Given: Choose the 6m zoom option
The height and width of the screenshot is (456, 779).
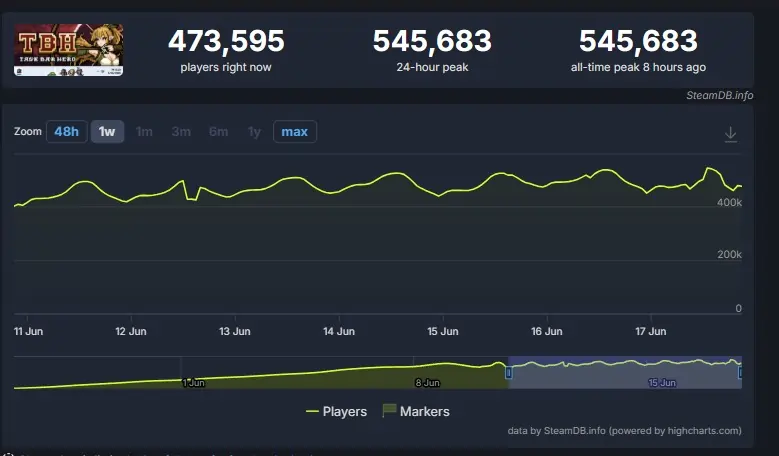Looking at the screenshot, I should pos(218,132).
